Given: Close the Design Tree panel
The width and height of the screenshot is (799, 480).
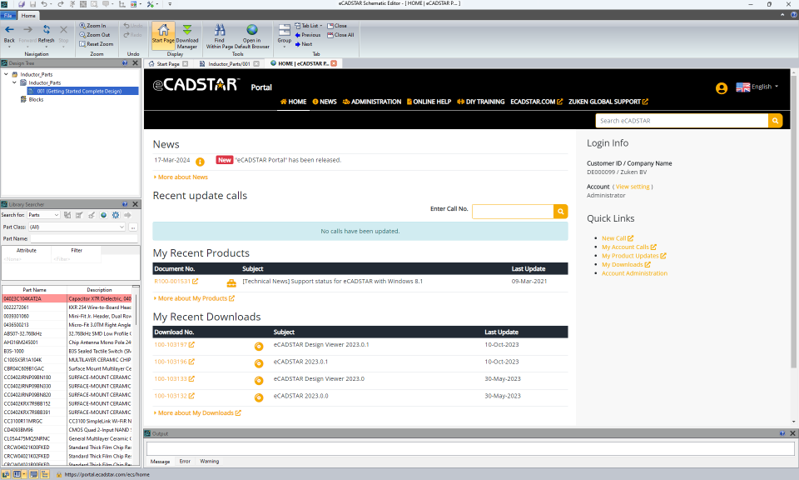Looking at the screenshot, I should point(135,63).
